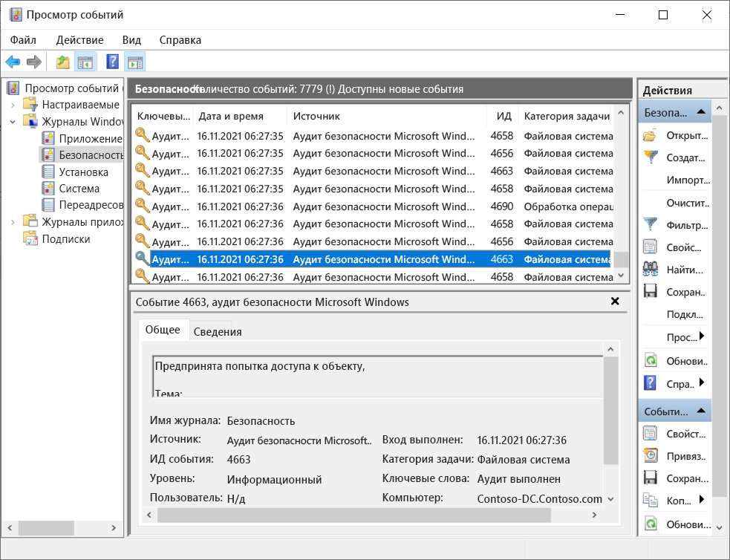Sort by the Ключевы... column header
The image size is (730, 560).
point(163,117)
